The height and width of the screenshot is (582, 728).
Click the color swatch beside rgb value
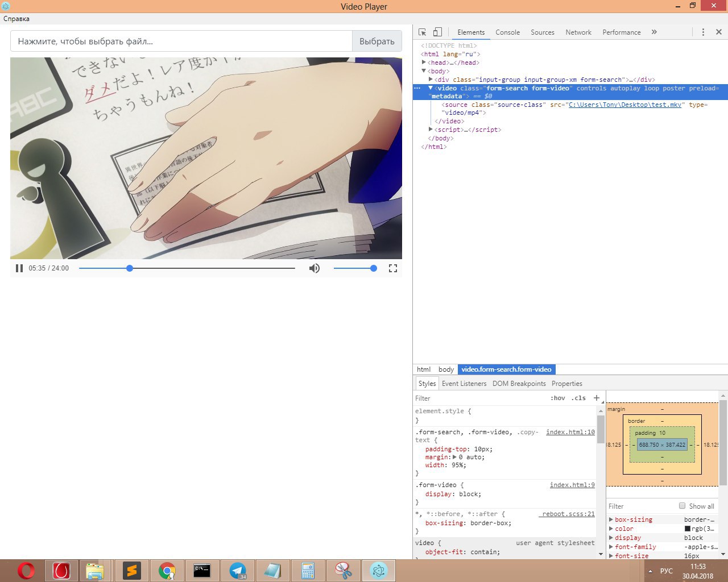(687, 529)
